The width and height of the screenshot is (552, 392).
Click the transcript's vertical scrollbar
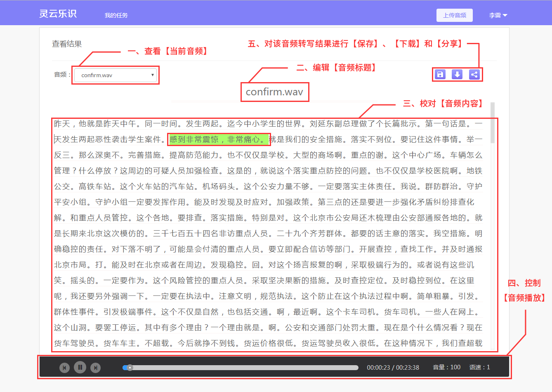tap(492, 124)
